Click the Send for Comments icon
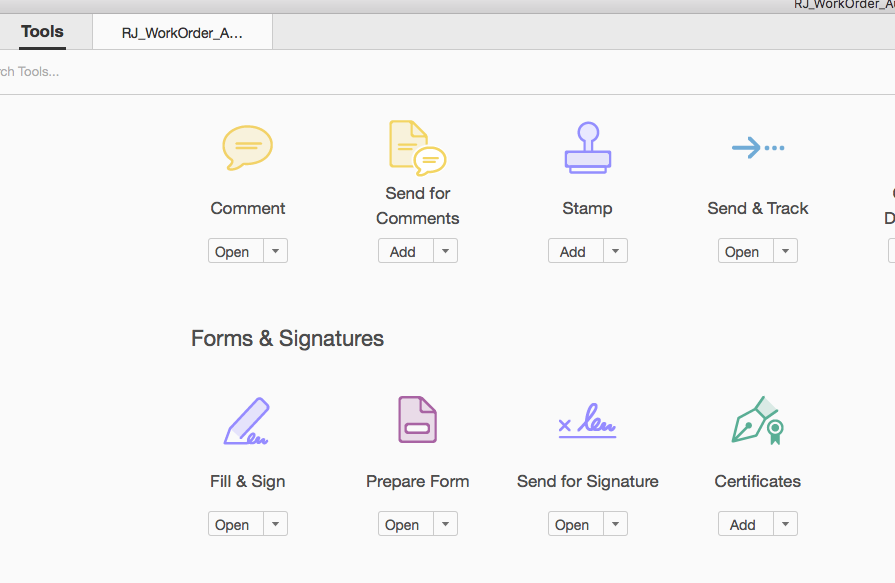 [417, 145]
